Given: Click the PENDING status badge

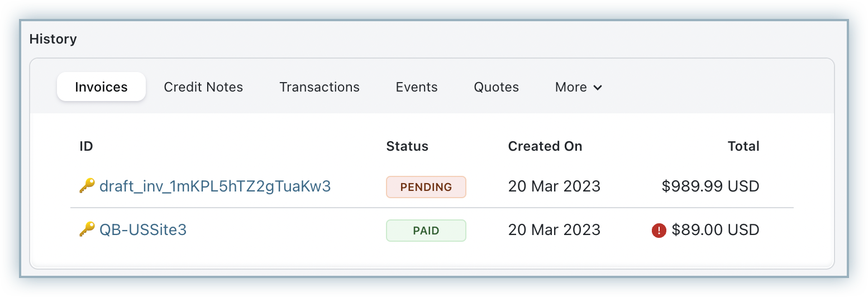Looking at the screenshot, I should point(426,187).
